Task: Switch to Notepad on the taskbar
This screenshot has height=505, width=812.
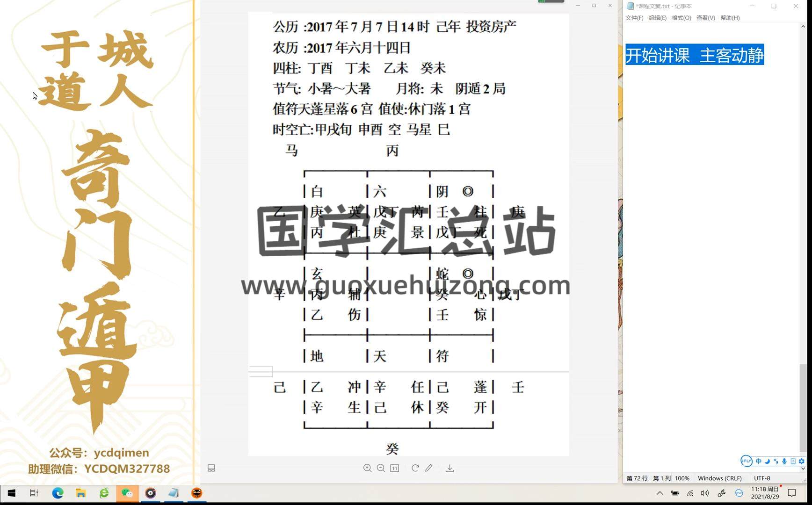Action: click(174, 493)
